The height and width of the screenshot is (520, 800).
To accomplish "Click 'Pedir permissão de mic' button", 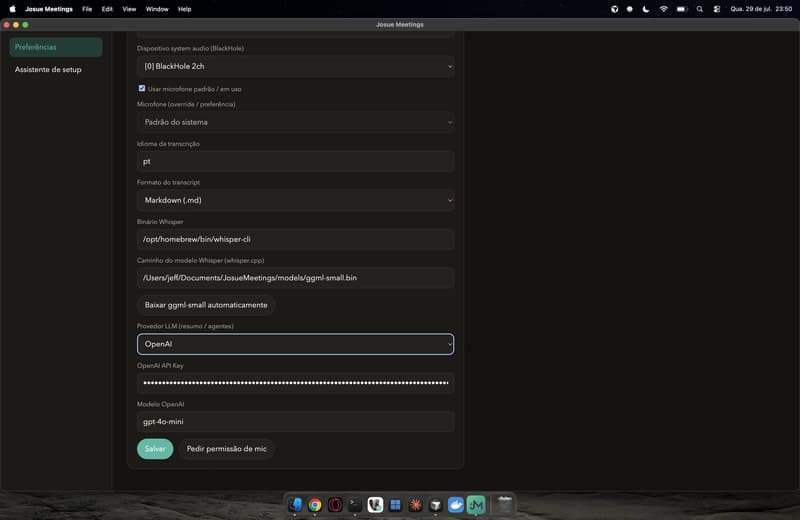I will [x=227, y=449].
